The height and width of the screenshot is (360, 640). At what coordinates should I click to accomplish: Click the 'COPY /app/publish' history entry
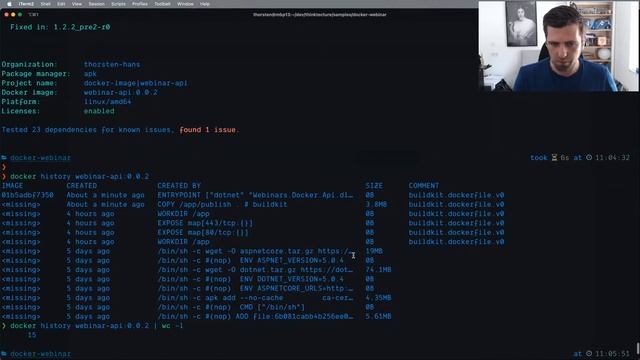click(x=222, y=204)
